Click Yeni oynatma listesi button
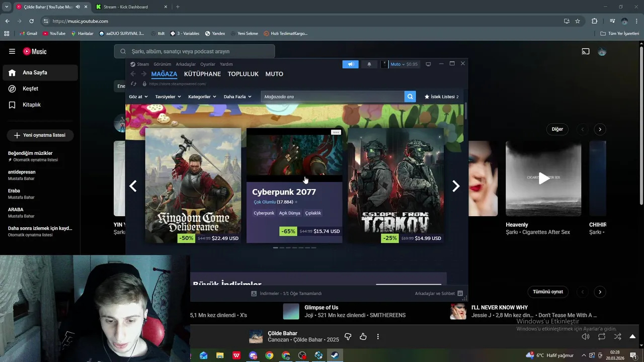Viewport: 644px width, 362px height. [40, 135]
